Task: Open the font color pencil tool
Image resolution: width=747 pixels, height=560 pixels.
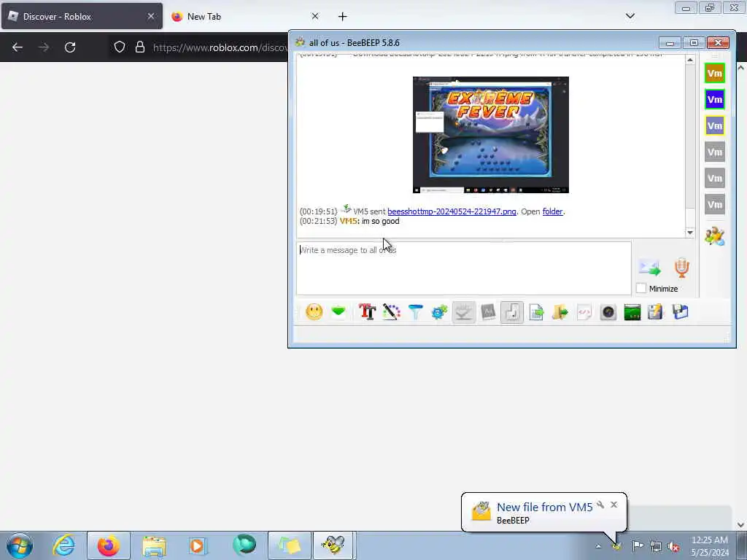Action: pos(391,312)
